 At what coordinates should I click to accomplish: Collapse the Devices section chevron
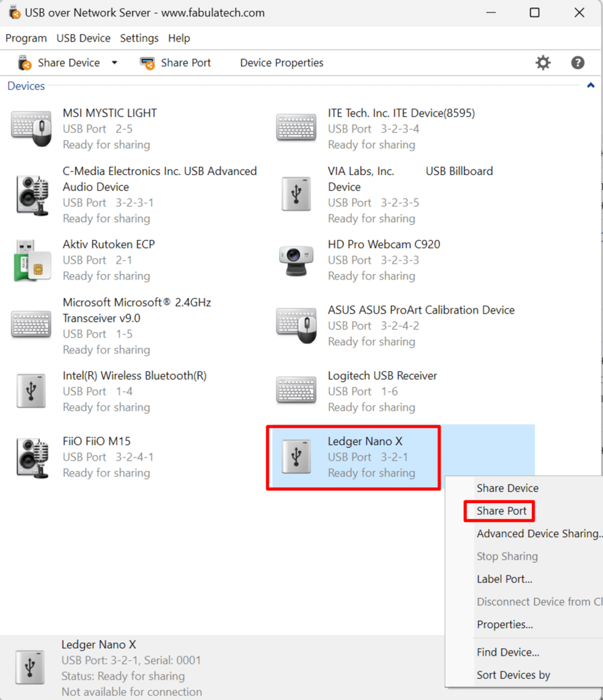pyautogui.click(x=591, y=85)
